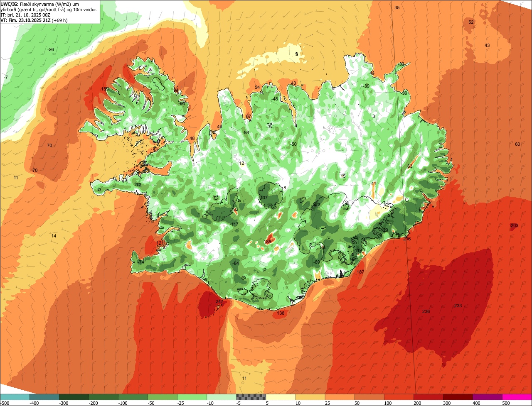The width and height of the screenshot is (532, 406).
Task: Pick the -50 to -25 green legend swatch
Action: pos(162,397)
